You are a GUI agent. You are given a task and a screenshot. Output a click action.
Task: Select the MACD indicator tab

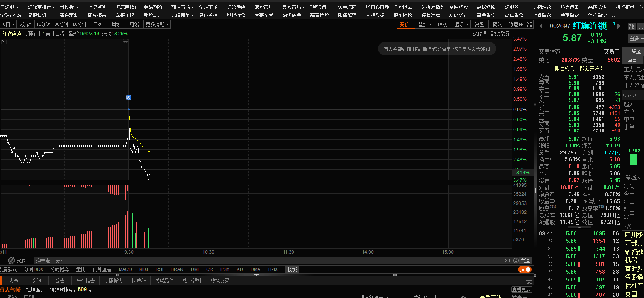click(x=125, y=269)
